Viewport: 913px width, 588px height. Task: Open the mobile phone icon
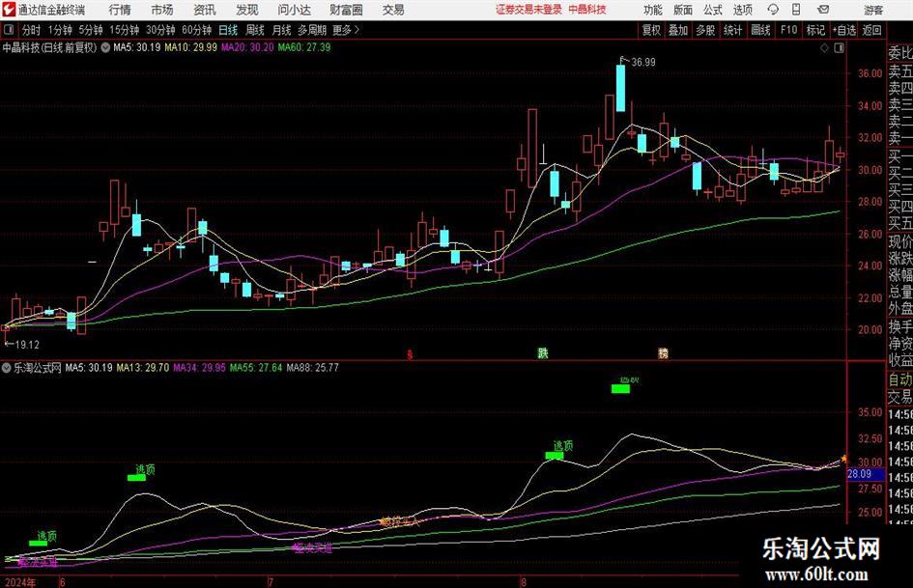coord(796,10)
